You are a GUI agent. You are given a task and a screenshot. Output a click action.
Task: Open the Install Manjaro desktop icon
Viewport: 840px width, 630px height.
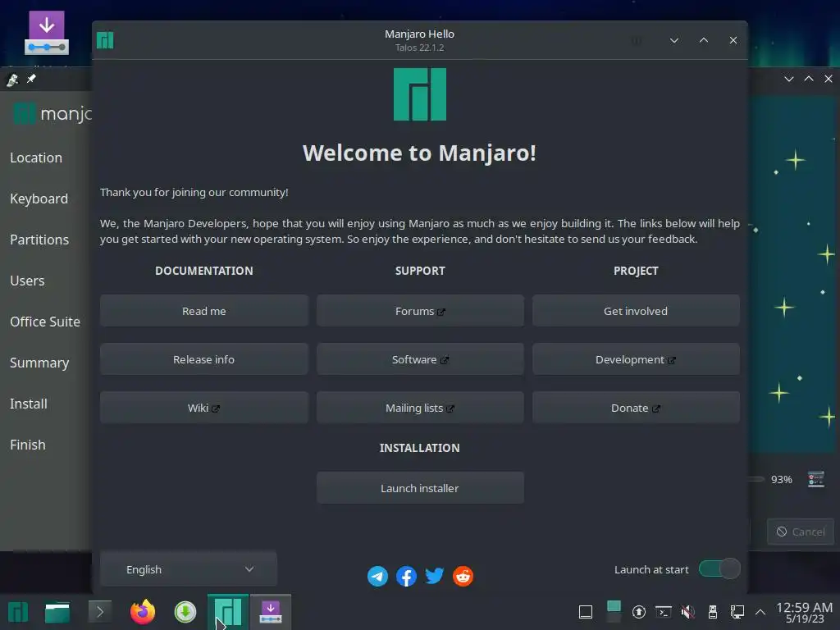coord(47,33)
